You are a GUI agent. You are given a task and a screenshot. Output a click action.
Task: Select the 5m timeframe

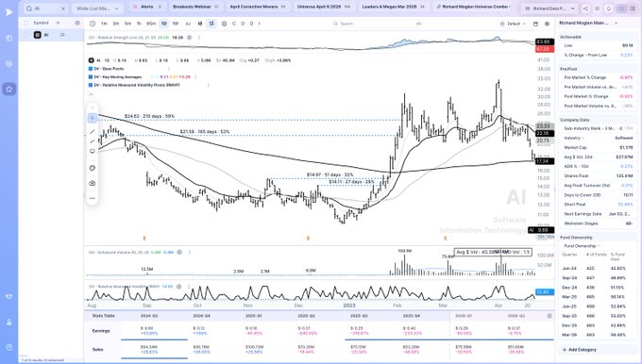127,24
